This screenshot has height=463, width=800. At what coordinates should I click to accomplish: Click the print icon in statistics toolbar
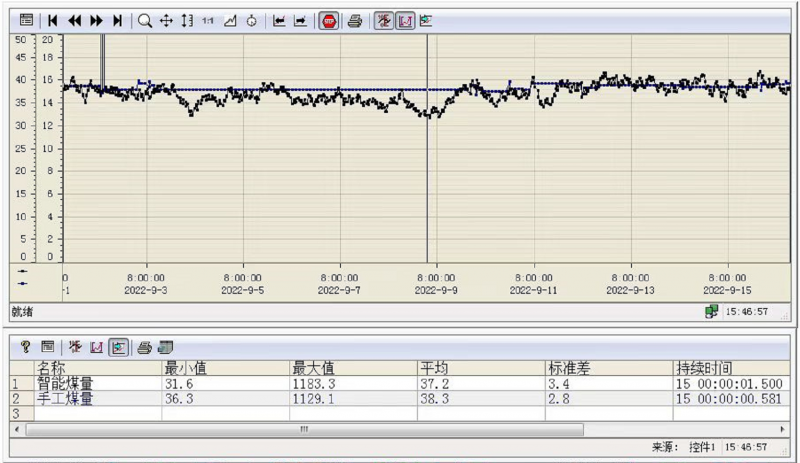144,347
